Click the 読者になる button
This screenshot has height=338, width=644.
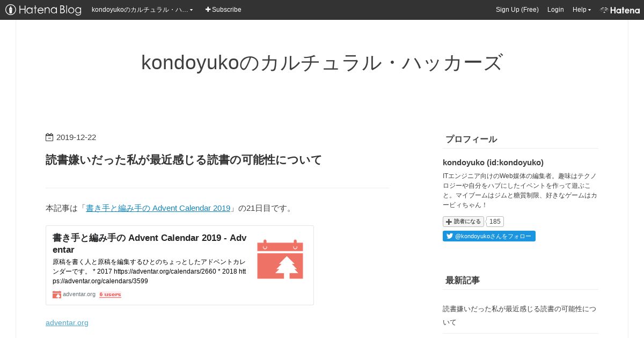pos(463,222)
